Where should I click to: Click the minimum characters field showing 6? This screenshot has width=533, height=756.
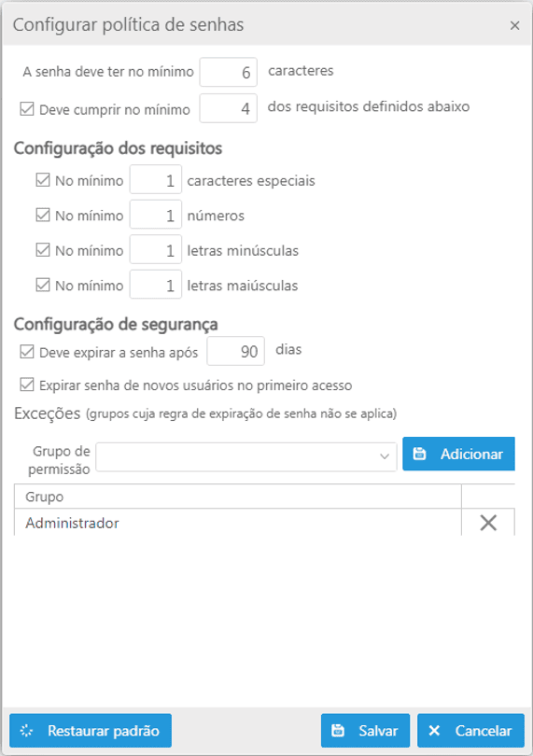(228, 72)
